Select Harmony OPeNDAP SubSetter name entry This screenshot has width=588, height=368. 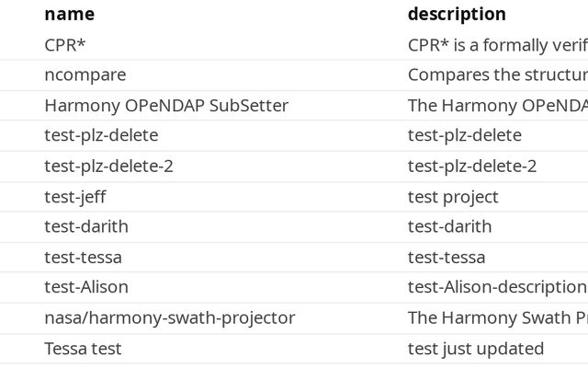tap(166, 106)
